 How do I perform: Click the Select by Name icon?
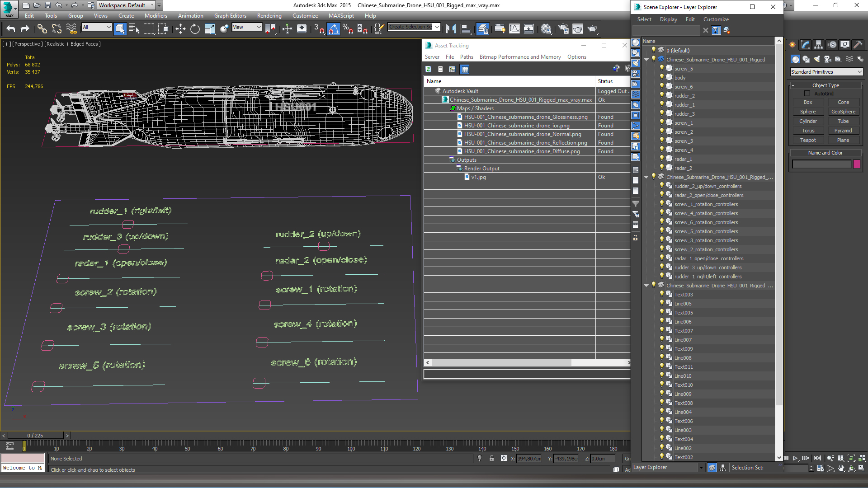(134, 29)
